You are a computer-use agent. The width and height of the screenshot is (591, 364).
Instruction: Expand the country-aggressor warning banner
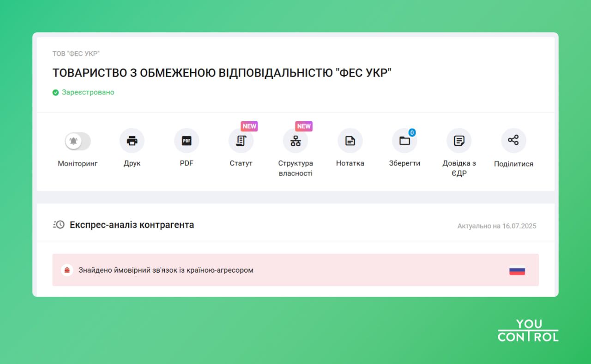[x=295, y=270]
